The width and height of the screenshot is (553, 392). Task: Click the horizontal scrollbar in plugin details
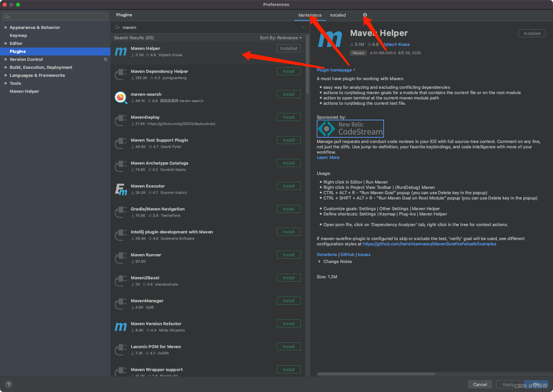click(376, 374)
